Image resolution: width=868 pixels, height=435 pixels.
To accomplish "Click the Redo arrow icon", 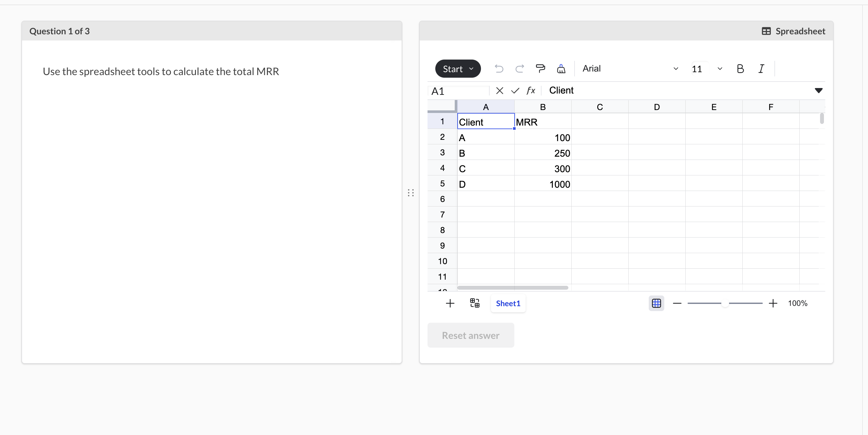I will (x=520, y=69).
